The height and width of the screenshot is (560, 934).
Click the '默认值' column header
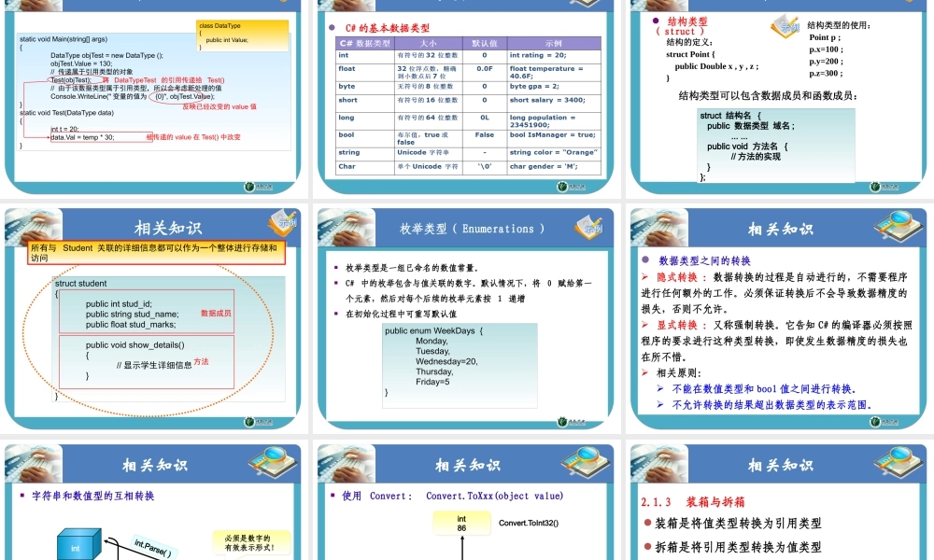click(484, 44)
